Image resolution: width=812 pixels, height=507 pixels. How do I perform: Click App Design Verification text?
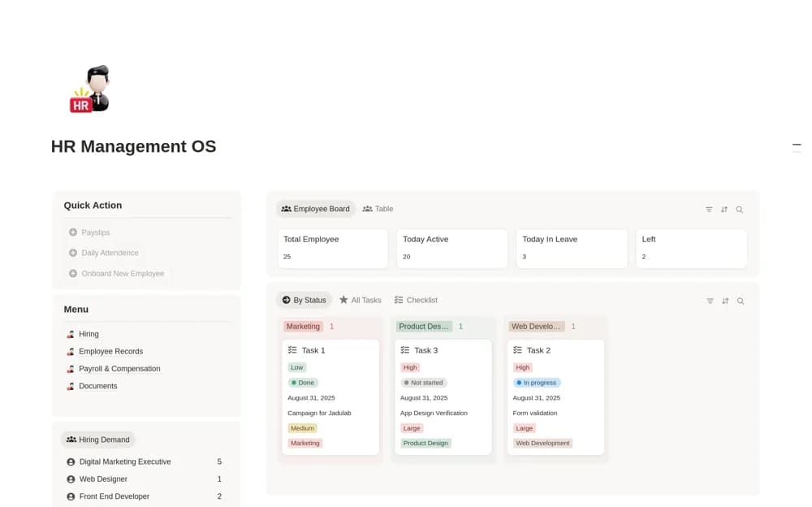434,414
